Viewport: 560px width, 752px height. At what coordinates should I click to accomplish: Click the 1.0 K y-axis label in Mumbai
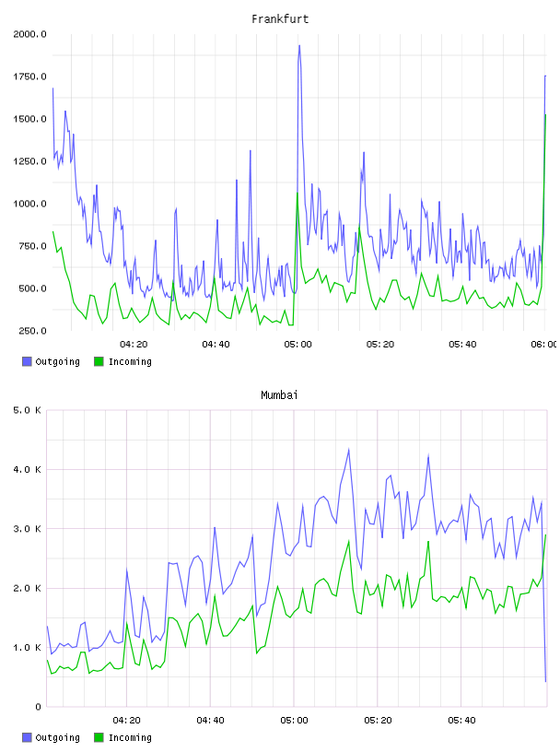[27, 648]
